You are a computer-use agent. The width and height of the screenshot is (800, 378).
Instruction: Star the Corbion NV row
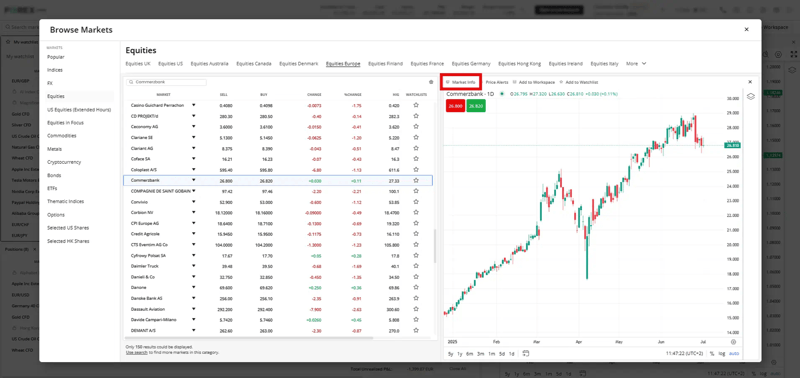416,212
